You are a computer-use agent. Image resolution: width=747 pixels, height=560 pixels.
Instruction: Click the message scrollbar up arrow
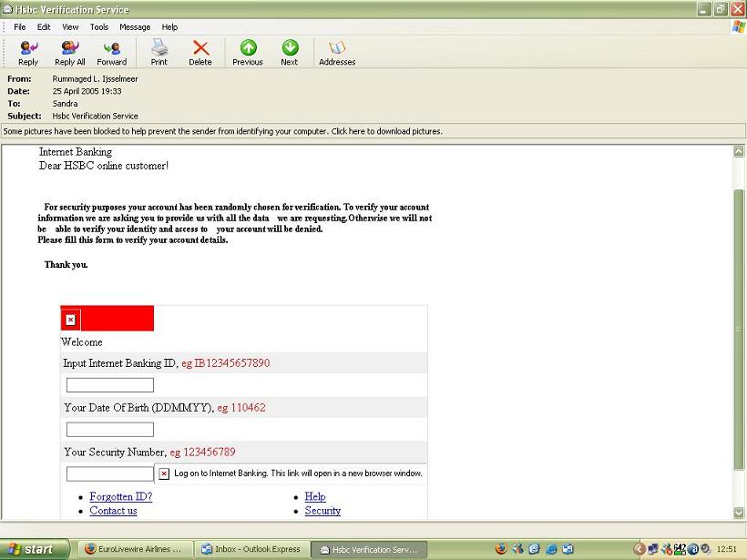coord(739,151)
